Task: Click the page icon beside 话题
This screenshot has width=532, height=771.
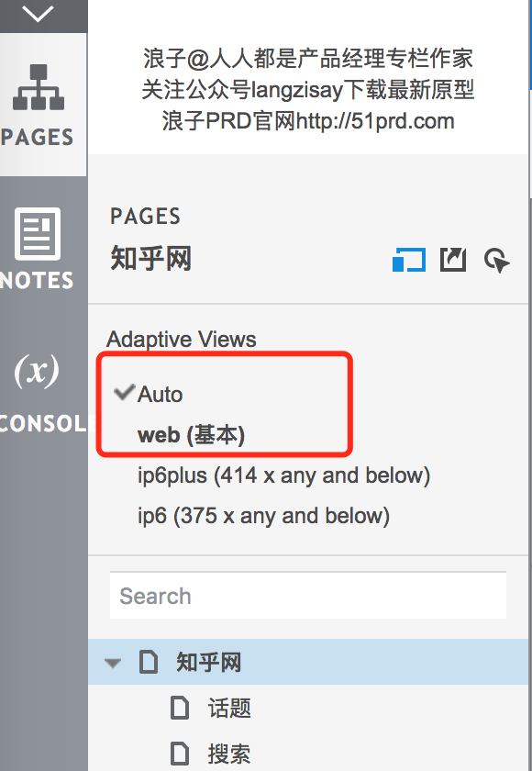Action: [179, 708]
